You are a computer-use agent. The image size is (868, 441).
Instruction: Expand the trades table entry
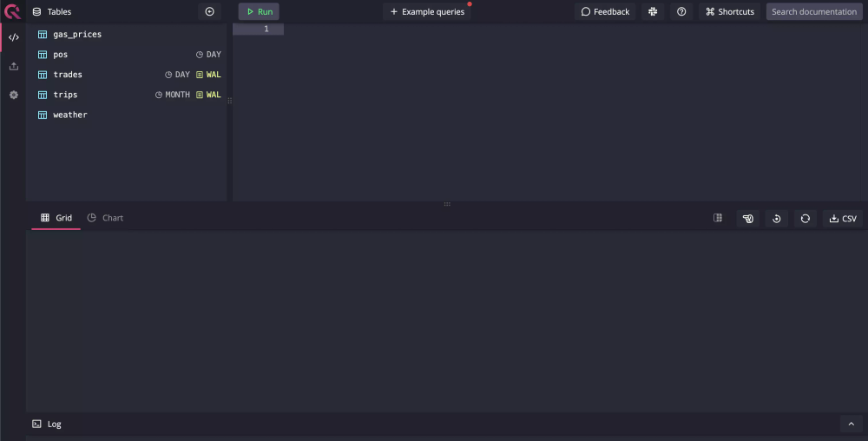[x=68, y=75]
